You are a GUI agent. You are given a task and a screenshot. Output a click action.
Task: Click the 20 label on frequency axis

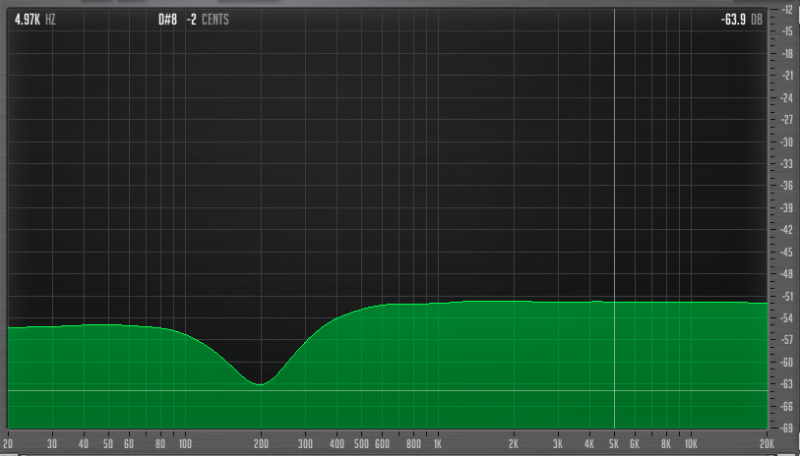(9, 441)
